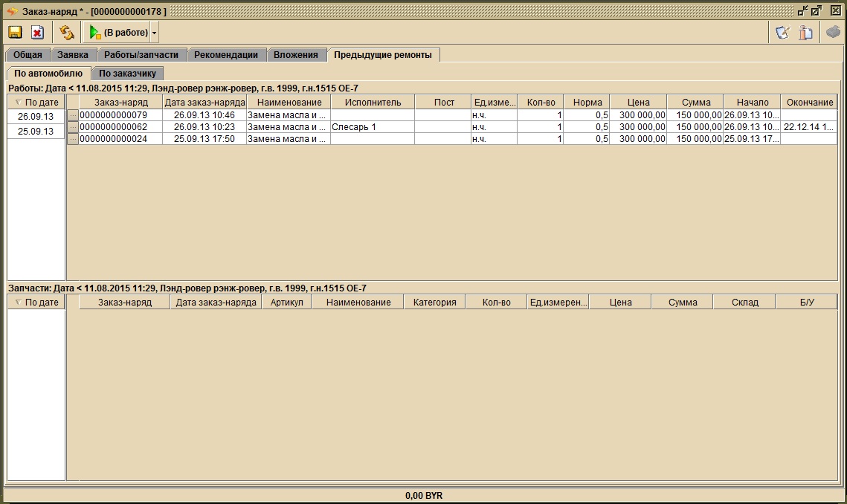Screen dimensions: 847x504
Task: Refresh order using the orange arrows icon
Action: click(67, 33)
